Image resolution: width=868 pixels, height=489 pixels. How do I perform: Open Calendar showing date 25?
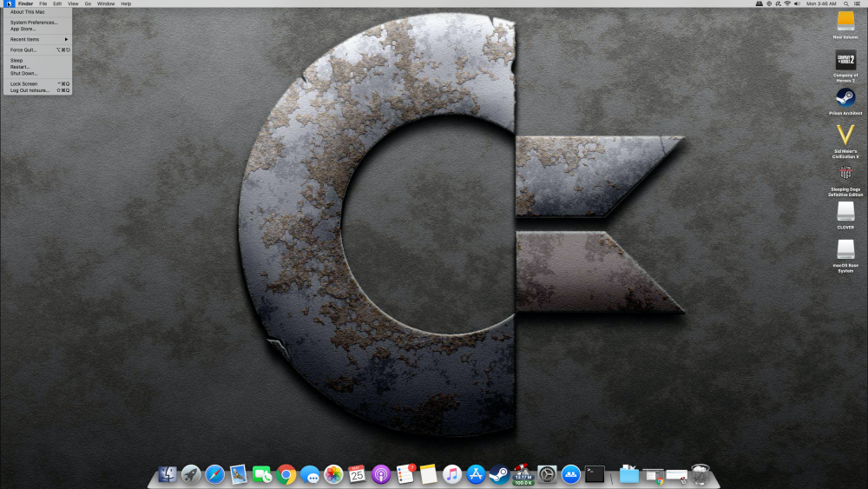click(357, 474)
